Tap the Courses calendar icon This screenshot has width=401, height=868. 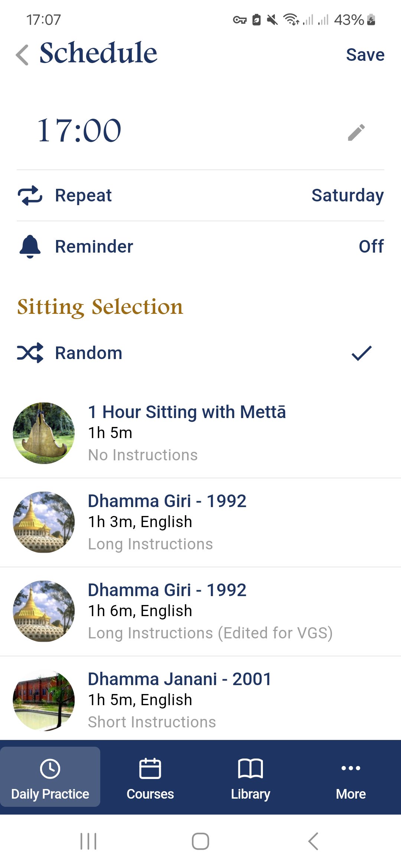tap(150, 768)
